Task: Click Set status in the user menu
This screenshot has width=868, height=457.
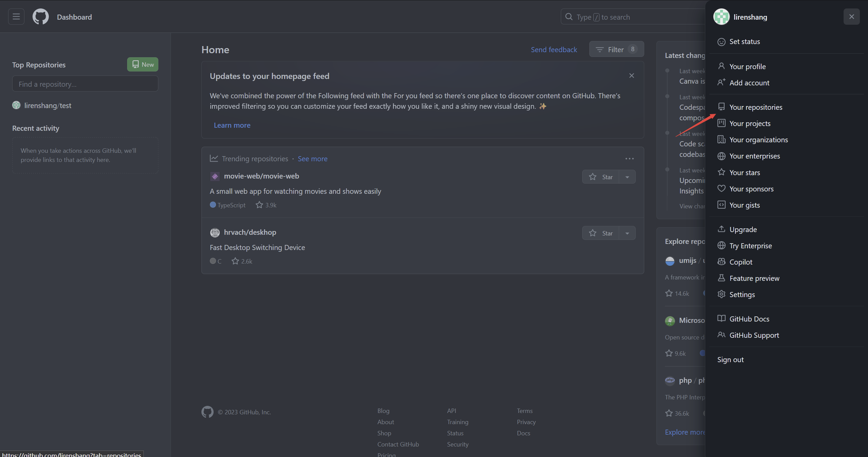Action: click(787, 42)
